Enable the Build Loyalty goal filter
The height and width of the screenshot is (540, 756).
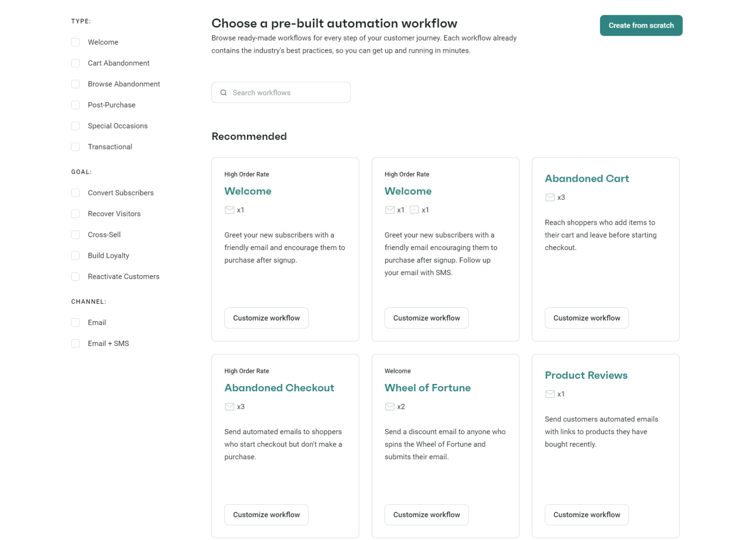[75, 255]
